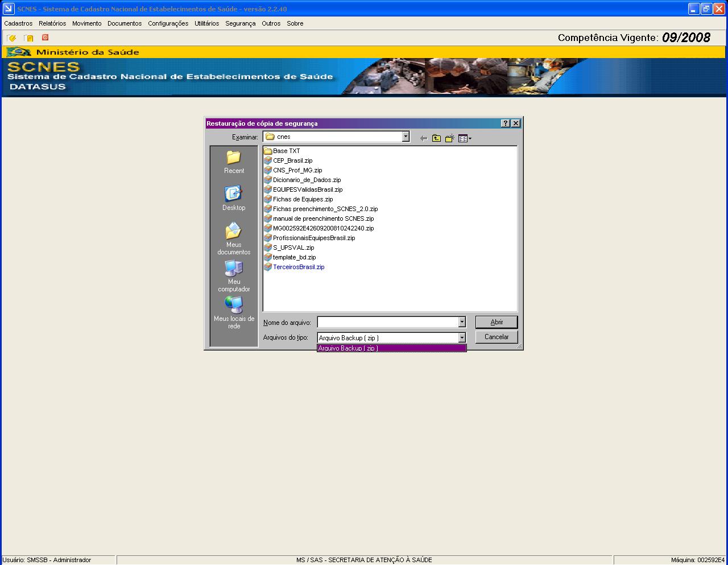Image resolution: width=728 pixels, height=565 pixels.
Task: Open Meu computador shortcut
Action: [x=234, y=275]
